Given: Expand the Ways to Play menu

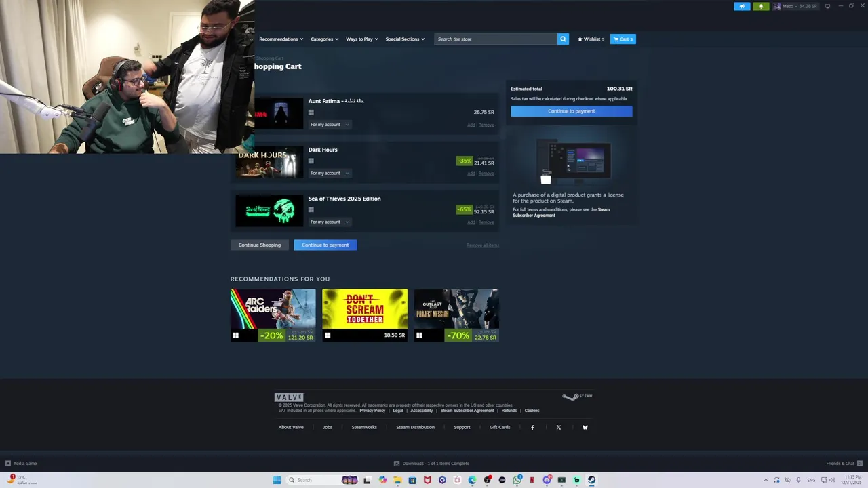Looking at the screenshot, I should 362,39.
